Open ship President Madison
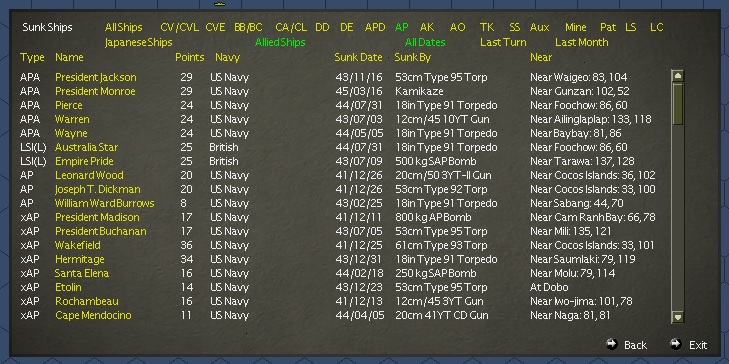This screenshot has height=364, width=729. click(97, 217)
